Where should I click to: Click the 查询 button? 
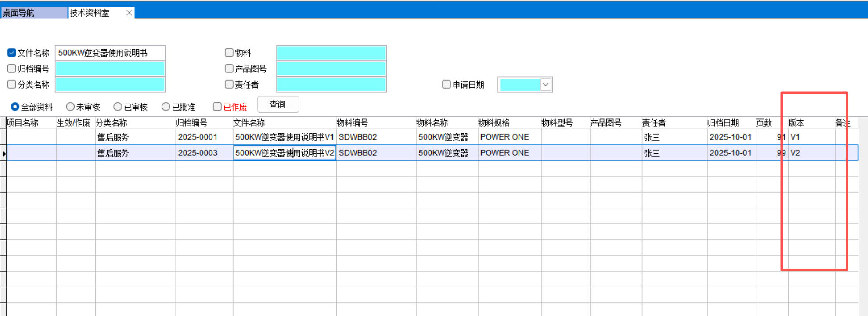click(277, 104)
